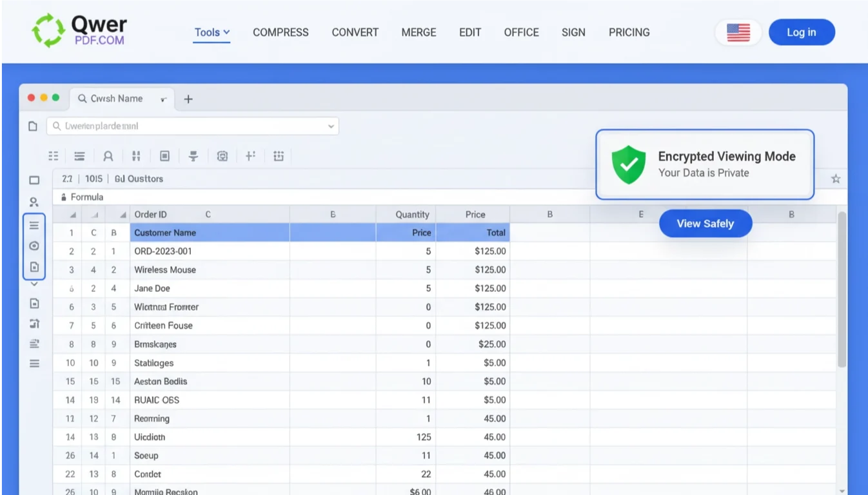Click the quantity cell showing 125
This screenshot has height=495, width=868.
406,437
